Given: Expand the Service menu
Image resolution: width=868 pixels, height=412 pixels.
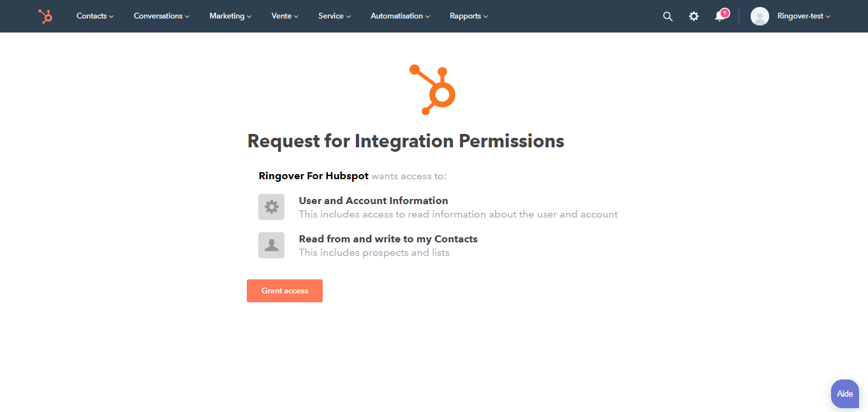Looking at the screenshot, I should 335,16.
